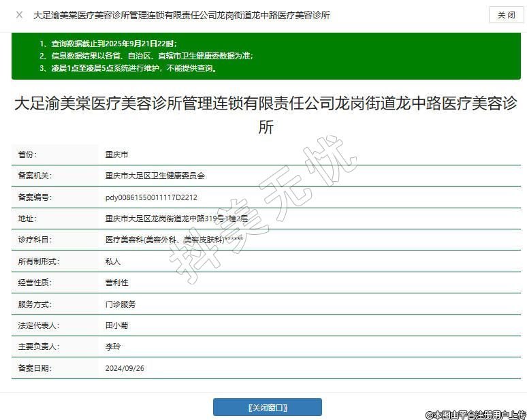
Task: Click the dialog title text in the header bar
Action: 181,14
